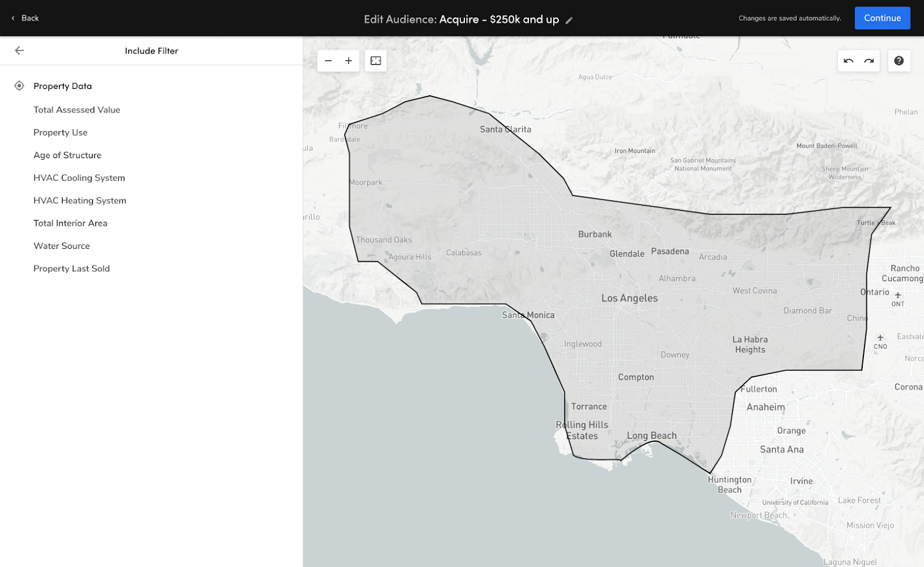Click Mission Viejo label on map
The image size is (924, 567).
pos(870,525)
